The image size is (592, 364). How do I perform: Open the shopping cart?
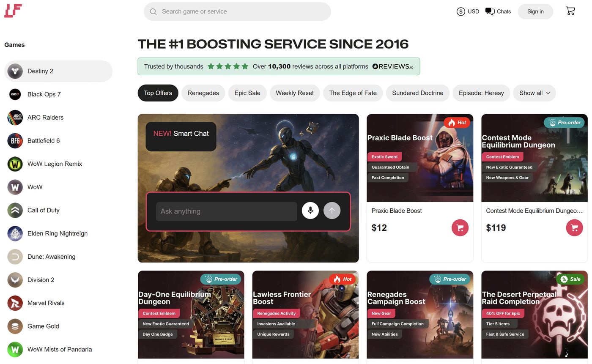(570, 11)
